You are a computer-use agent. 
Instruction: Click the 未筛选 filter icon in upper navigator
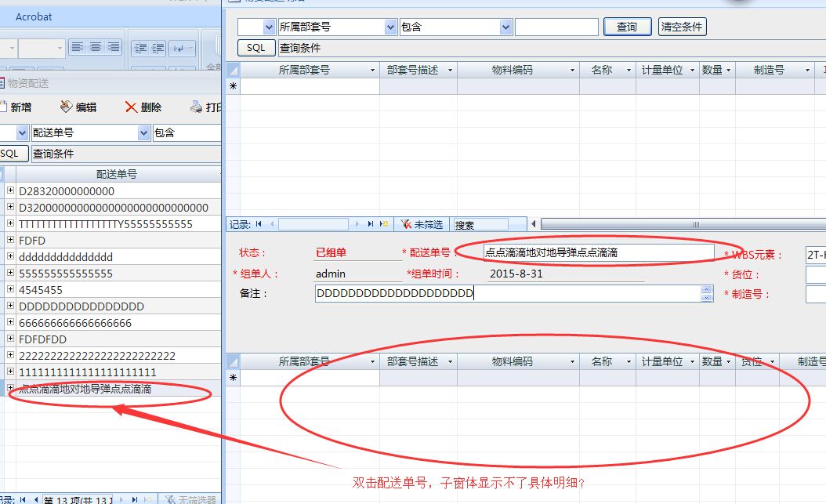tap(406, 224)
